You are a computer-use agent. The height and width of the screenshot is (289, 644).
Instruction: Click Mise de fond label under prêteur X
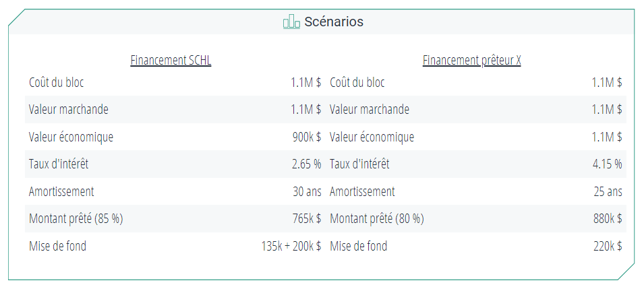coord(358,246)
